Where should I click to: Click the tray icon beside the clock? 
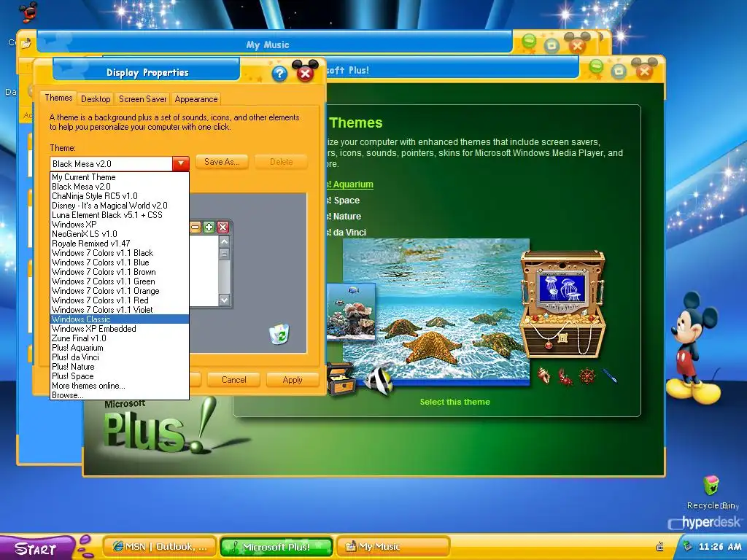coord(687,546)
